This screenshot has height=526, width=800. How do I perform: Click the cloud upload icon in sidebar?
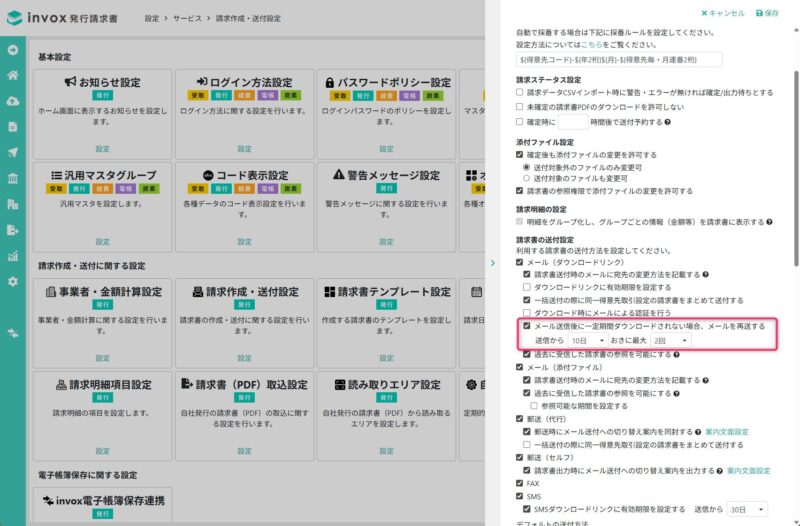click(13, 101)
